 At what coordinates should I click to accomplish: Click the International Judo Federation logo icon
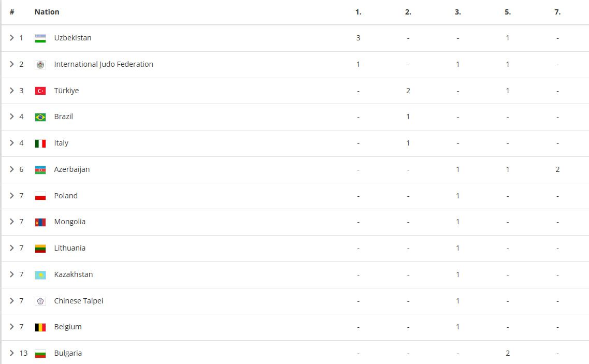pos(40,65)
